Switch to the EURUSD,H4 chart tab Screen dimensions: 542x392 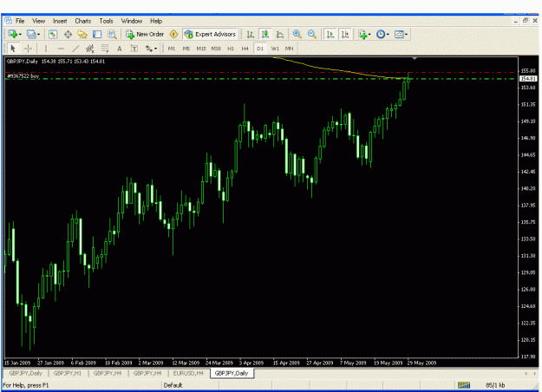[188, 373]
